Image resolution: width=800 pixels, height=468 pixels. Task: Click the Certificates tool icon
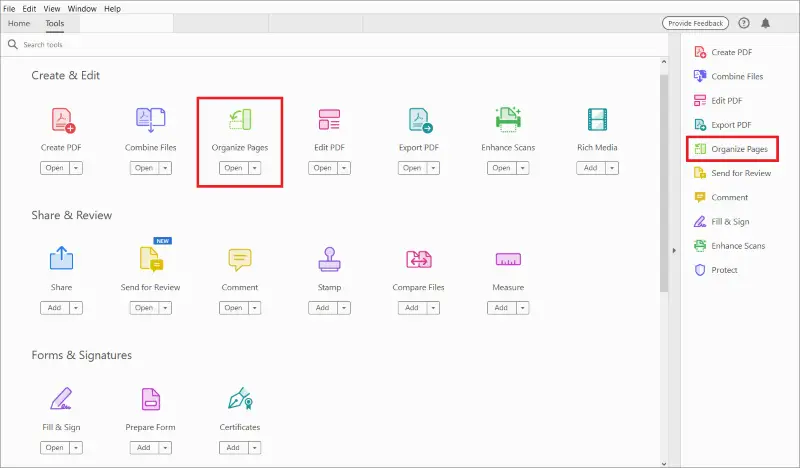(x=240, y=399)
